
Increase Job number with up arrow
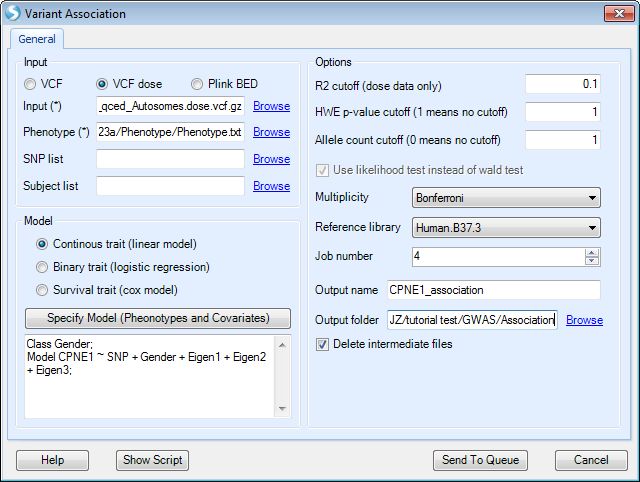coord(592,253)
